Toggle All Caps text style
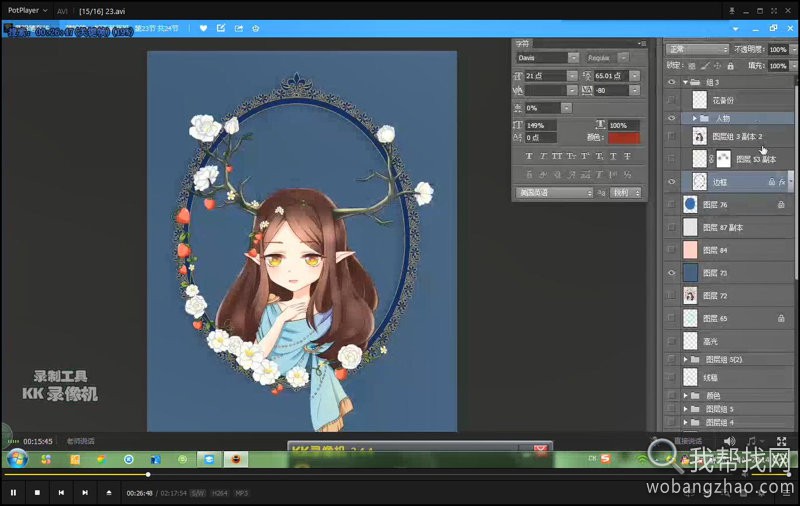800x506 pixels. click(557, 156)
